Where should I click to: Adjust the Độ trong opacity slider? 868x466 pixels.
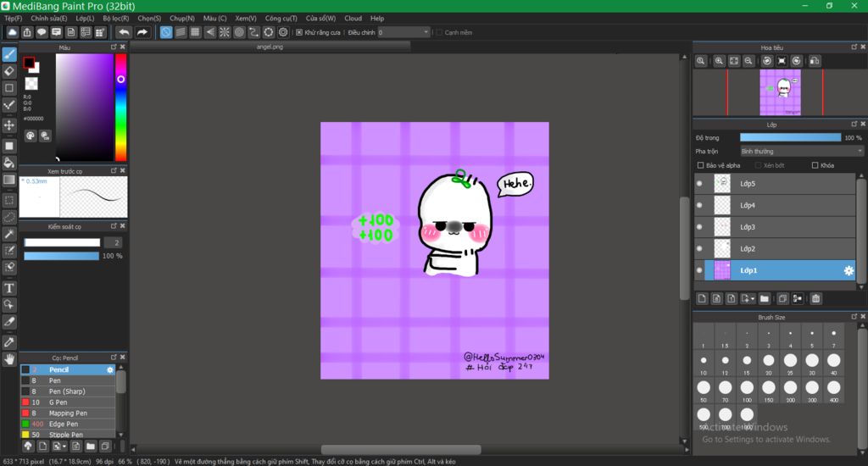click(x=791, y=138)
